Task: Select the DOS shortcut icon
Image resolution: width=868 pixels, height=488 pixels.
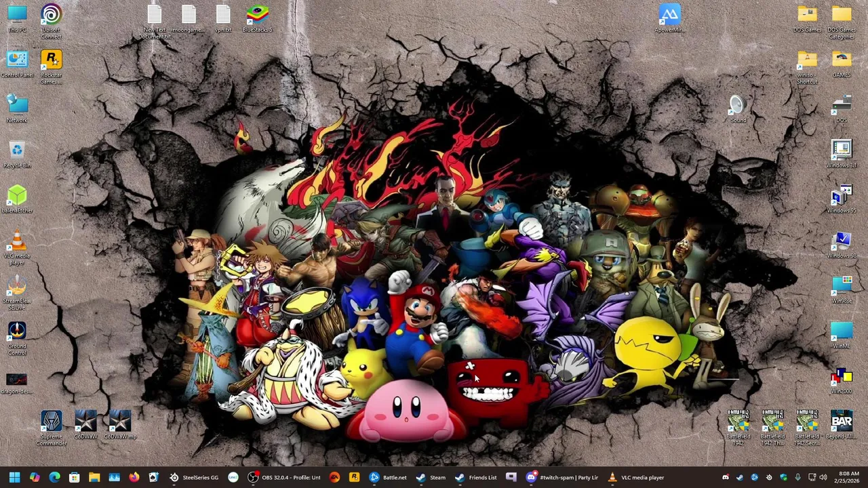Action: [x=842, y=110]
